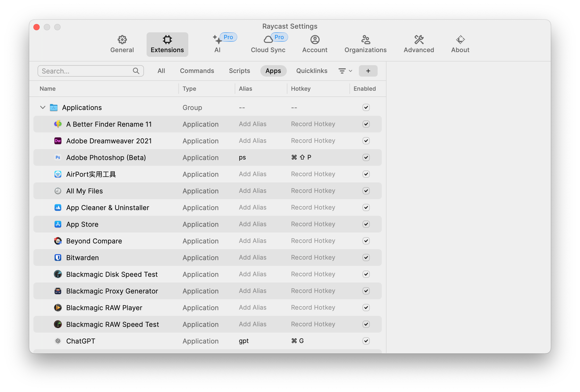Record Hotkey for App Store

click(313, 224)
